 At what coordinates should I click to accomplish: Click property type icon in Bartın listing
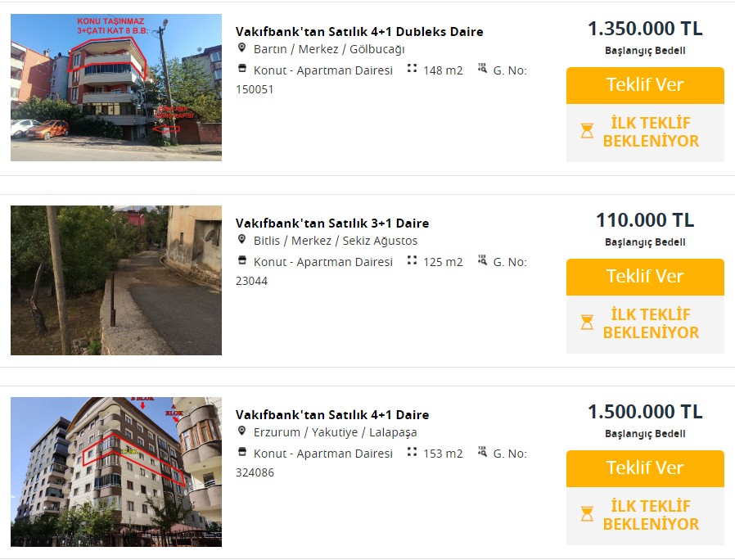[241, 69]
